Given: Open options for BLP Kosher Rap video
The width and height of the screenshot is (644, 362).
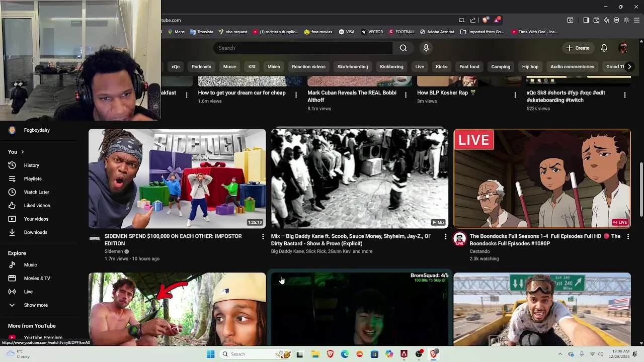Looking at the screenshot, I should [515, 95].
